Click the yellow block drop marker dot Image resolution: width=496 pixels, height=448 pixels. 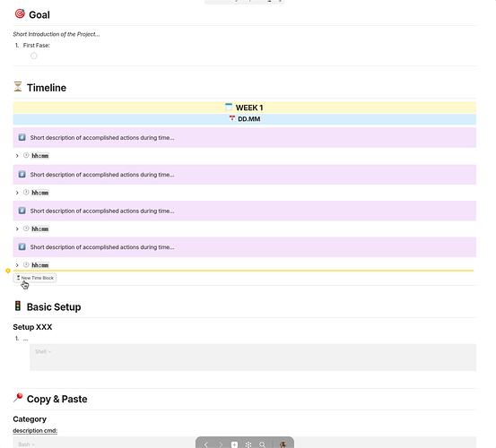click(x=8, y=271)
